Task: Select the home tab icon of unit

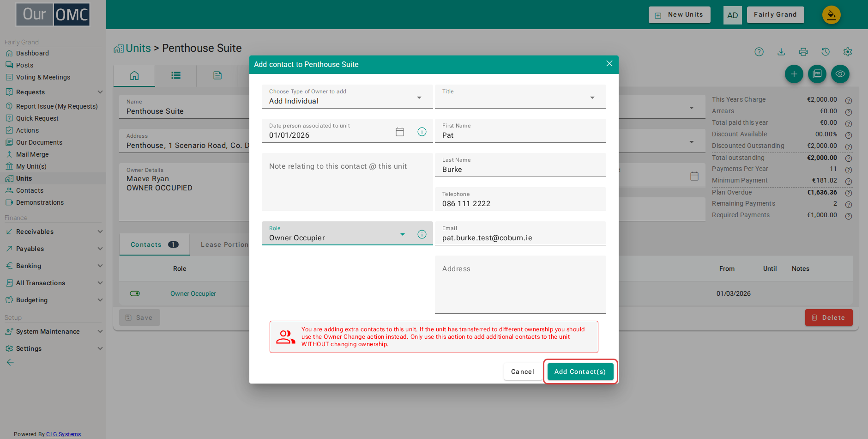Action: click(x=134, y=75)
